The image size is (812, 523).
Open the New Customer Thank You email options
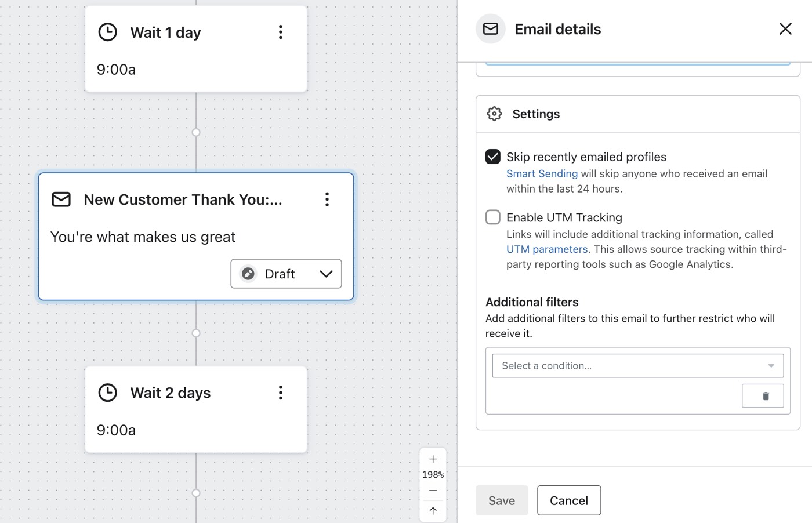pyautogui.click(x=327, y=199)
